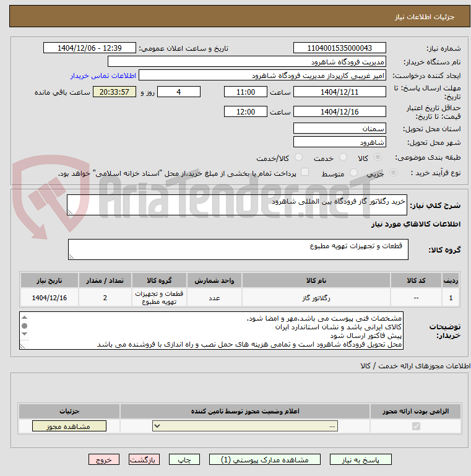The height and width of the screenshot is (476, 471).
Task: Click the پاسخ به نیاز button
Action: pyautogui.click(x=361, y=460)
